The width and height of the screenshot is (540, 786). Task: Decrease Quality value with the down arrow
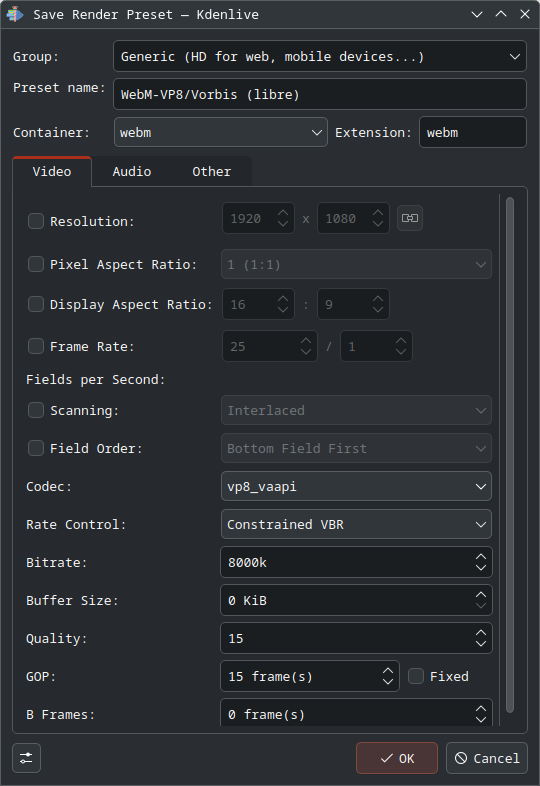tap(480, 644)
